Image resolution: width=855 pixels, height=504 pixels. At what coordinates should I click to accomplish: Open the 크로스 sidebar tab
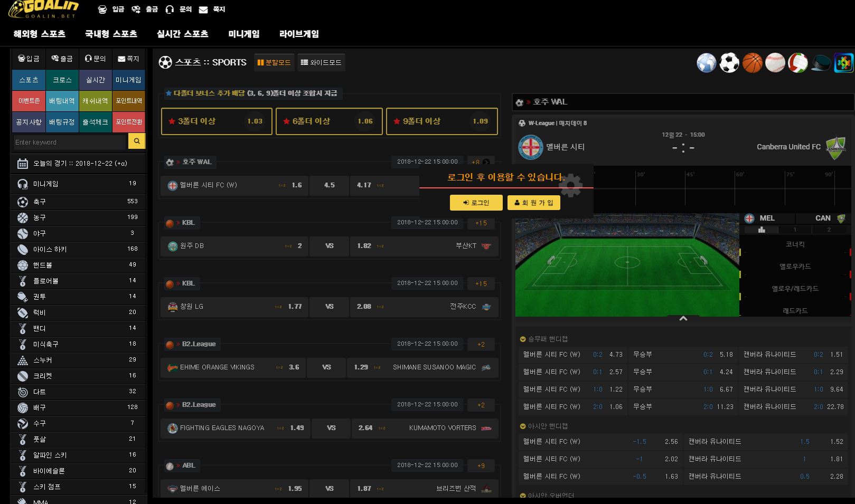click(62, 80)
